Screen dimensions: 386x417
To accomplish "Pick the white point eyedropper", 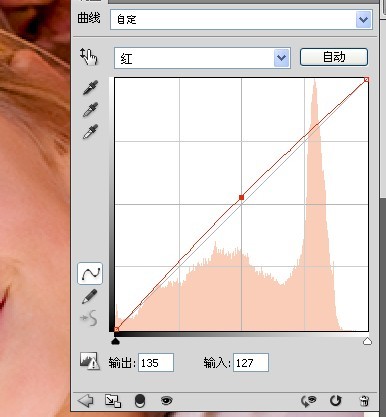I will 90,132.
